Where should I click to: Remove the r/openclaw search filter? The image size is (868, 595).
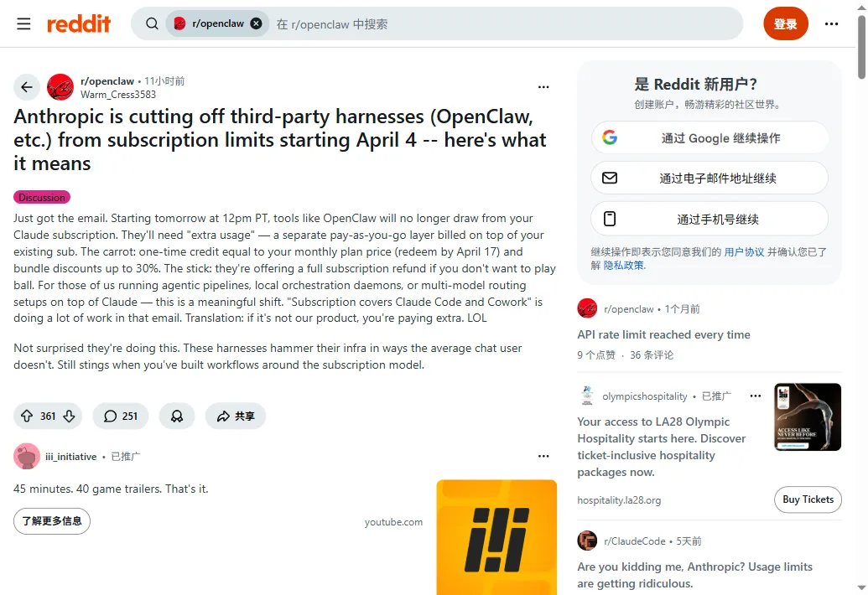coord(256,23)
